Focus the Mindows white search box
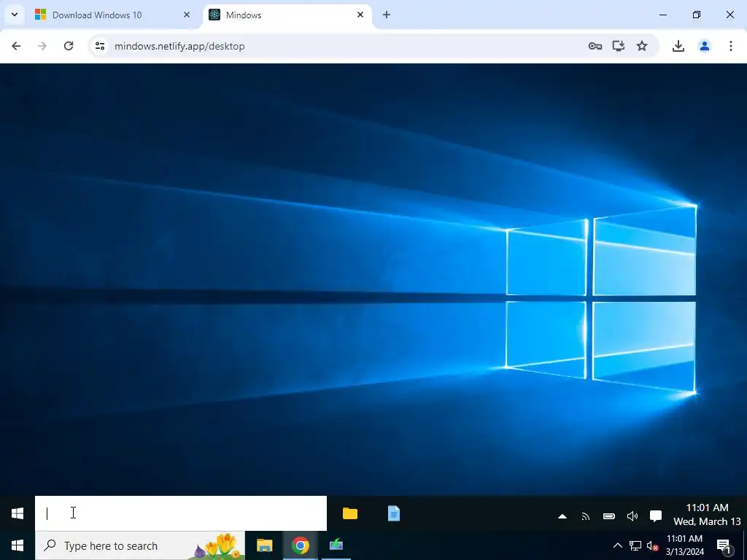Image resolution: width=747 pixels, height=560 pixels. click(x=181, y=513)
